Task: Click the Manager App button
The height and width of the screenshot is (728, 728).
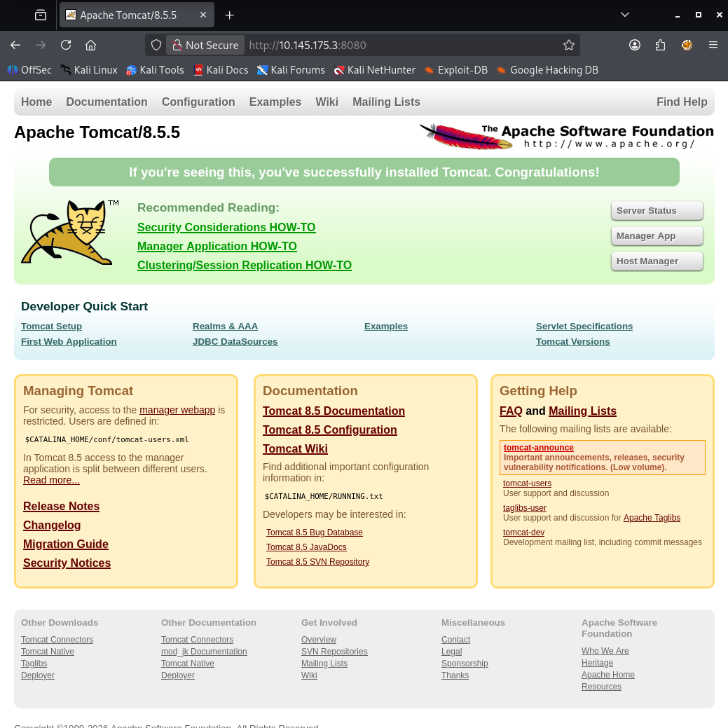Action: coord(657,236)
